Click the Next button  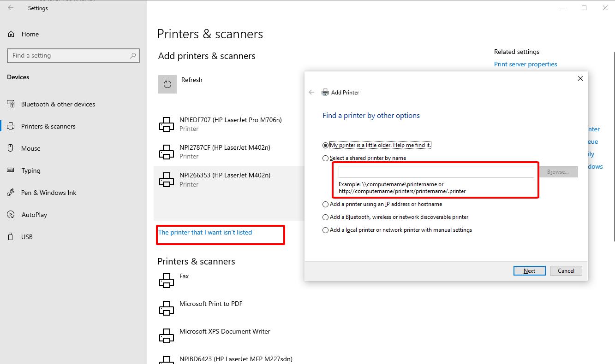point(530,270)
